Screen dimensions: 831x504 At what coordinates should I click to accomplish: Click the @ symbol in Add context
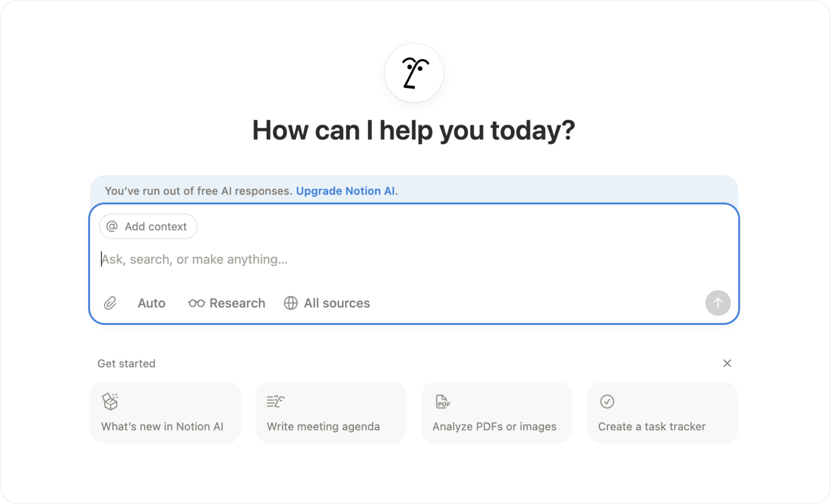pos(112,226)
